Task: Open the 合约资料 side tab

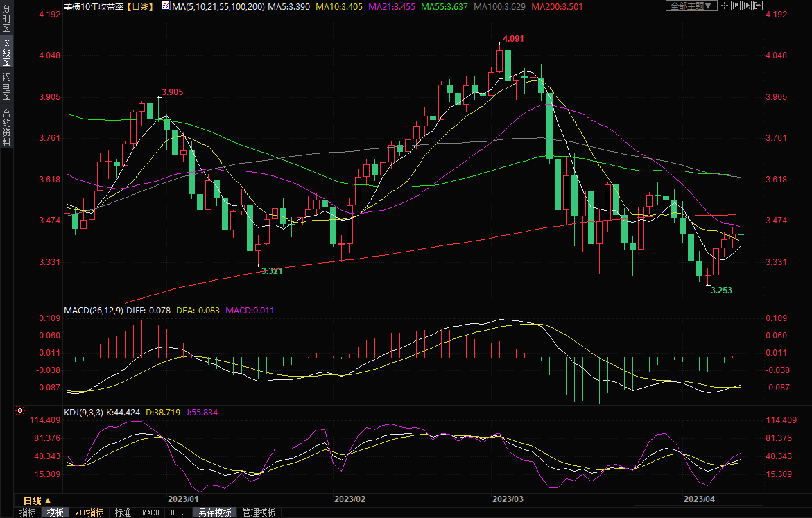Action: (x=6, y=128)
